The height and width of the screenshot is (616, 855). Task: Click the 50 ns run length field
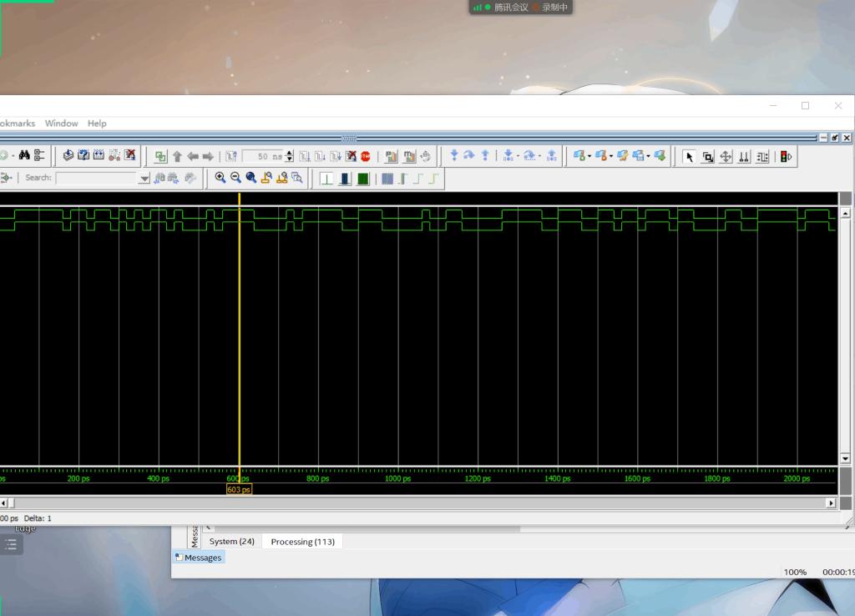pyautogui.click(x=266, y=156)
